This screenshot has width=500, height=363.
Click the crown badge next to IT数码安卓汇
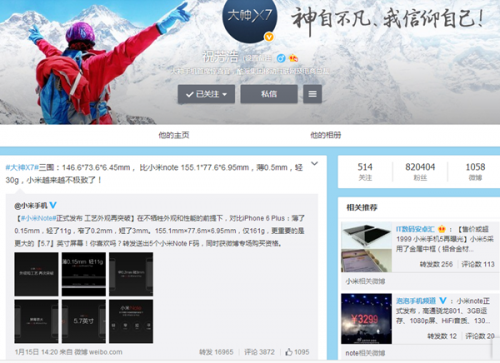pyautogui.click(x=442, y=229)
